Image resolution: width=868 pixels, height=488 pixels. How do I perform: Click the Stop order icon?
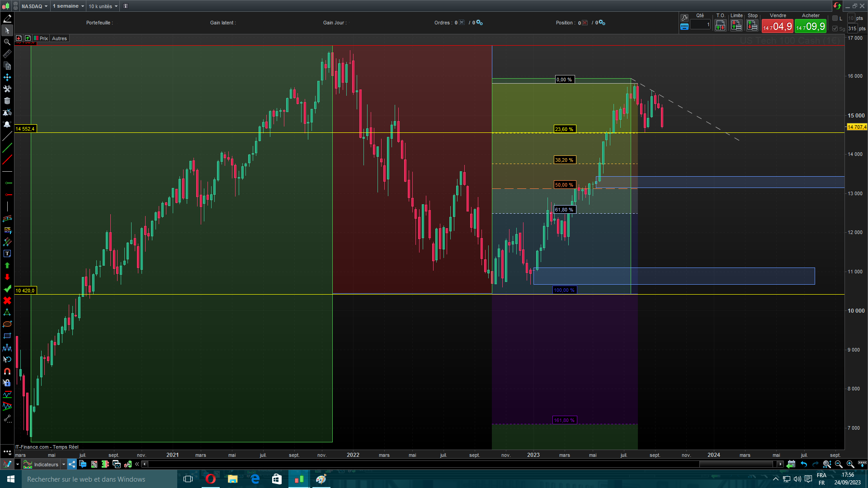coord(752,26)
